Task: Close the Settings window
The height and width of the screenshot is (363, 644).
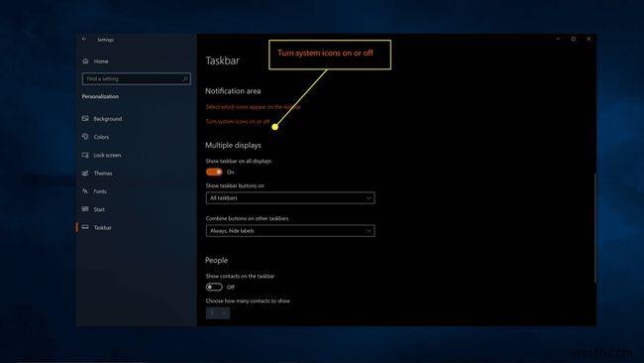Action: [589, 39]
